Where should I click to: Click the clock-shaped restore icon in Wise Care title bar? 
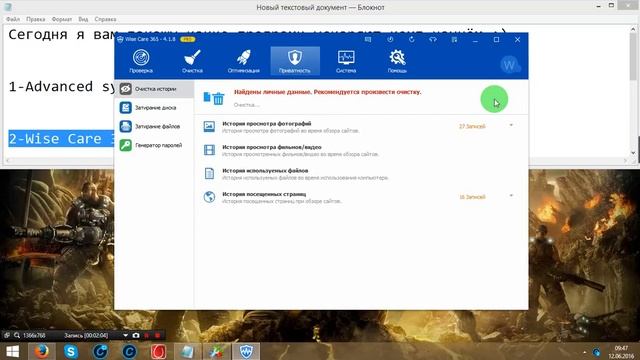[390, 40]
